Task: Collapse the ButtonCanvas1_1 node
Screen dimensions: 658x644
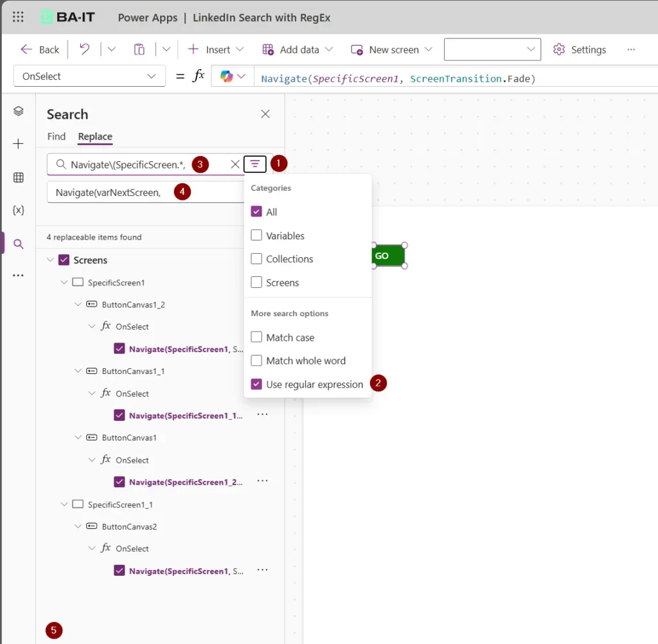Action: click(78, 371)
